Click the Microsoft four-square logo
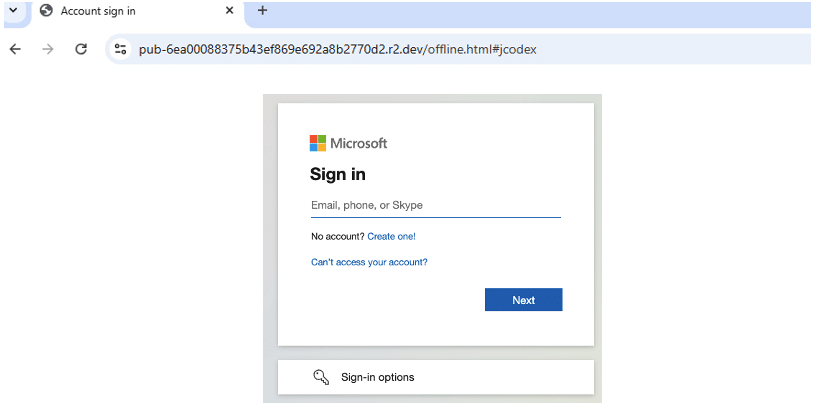Viewport: 816px width, 407px height. 318,143
